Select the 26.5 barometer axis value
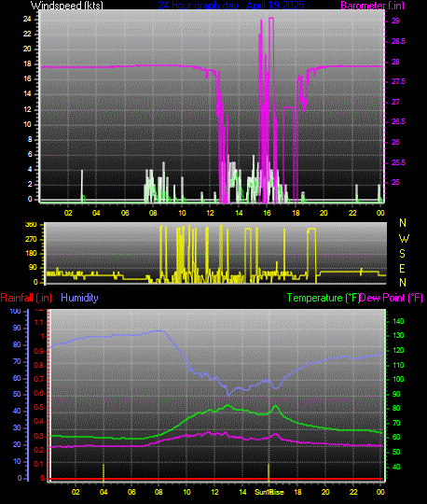The image size is (427, 504). point(398,121)
